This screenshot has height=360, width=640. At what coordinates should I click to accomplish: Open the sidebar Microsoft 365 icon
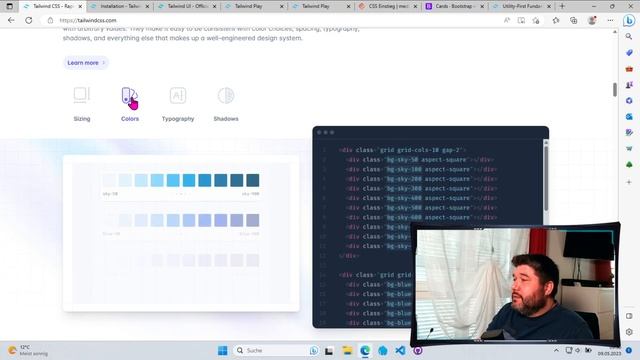(629, 100)
